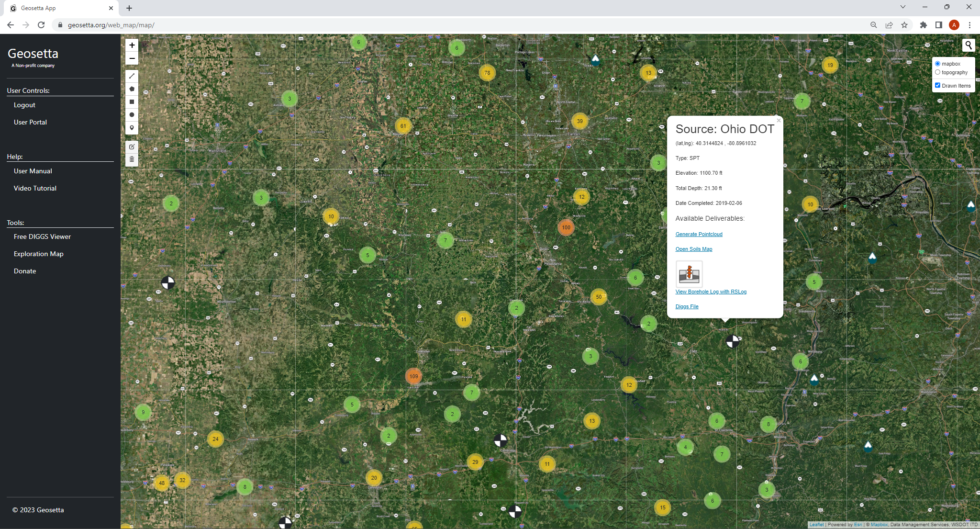Screen dimensions: 980x529
Task: Click the RSLog borehole log thumbnail
Action: (x=689, y=274)
